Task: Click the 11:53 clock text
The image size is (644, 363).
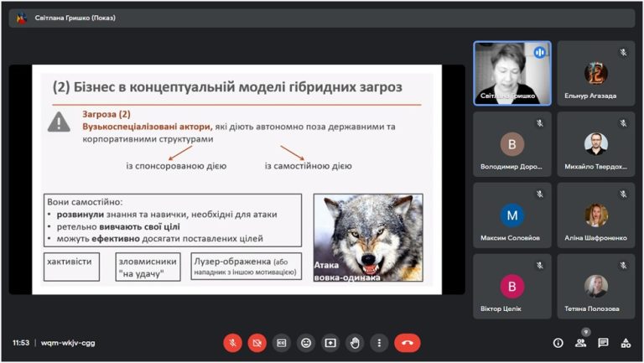Action: pos(21,343)
